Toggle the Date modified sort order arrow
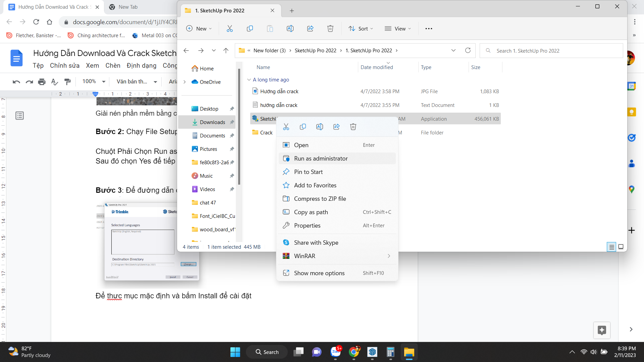The width and height of the screenshot is (644, 362). click(388, 62)
